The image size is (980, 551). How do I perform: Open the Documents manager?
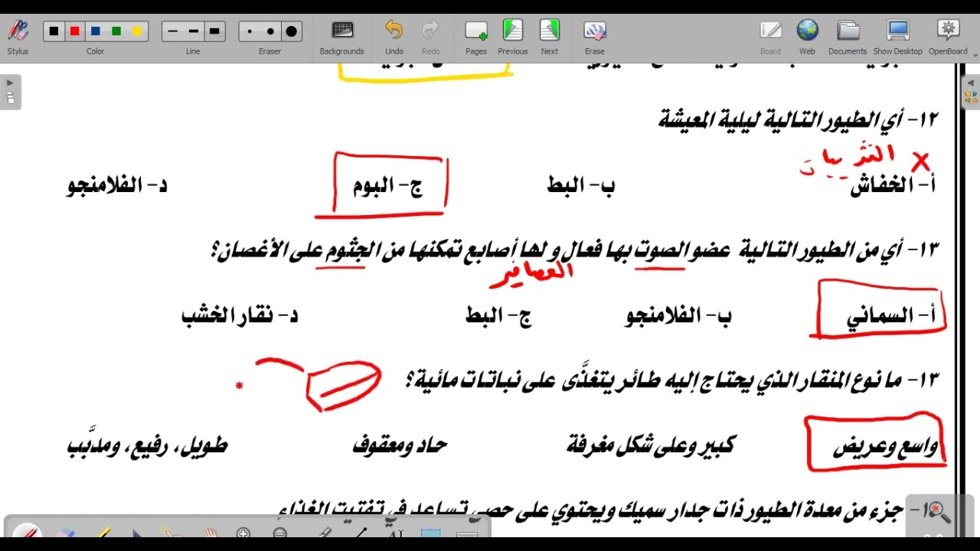tap(848, 37)
